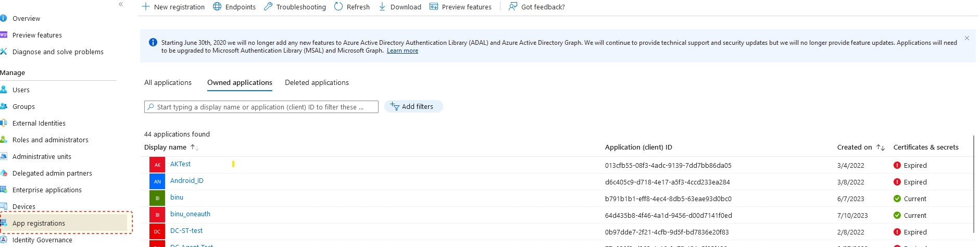Click Got feedback? icon
This screenshot has width=980, height=247.
click(513, 7)
